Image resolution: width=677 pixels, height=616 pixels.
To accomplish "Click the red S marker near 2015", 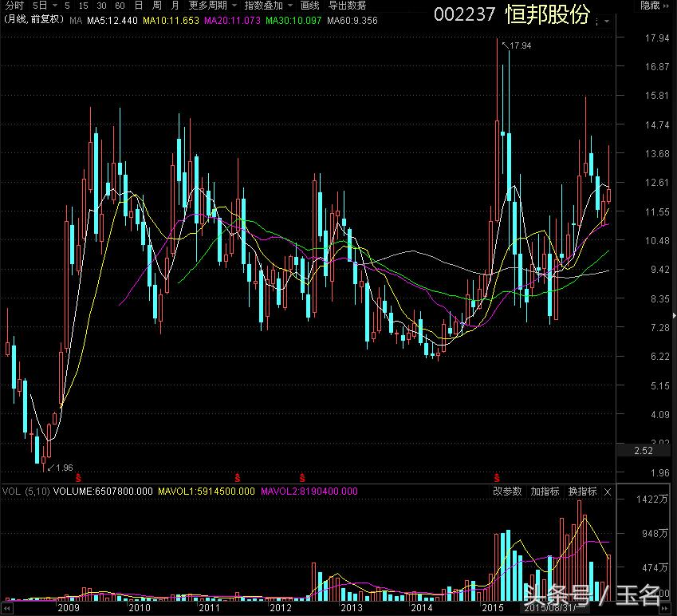I will pos(498,477).
